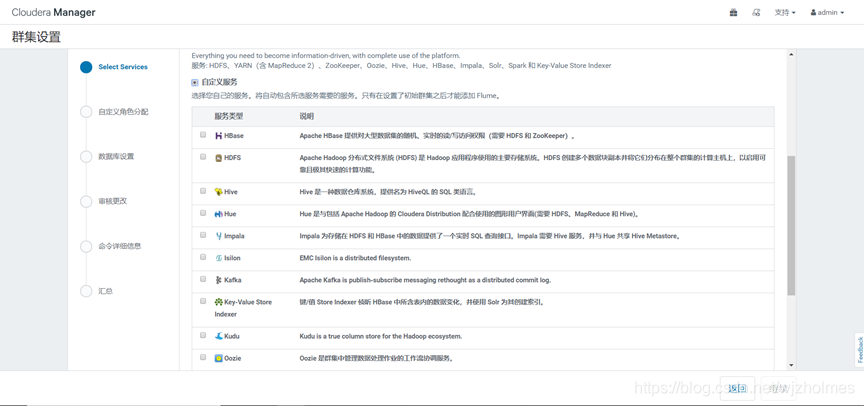Screen dimensions: 864x406
Task: Click the Key-Value Store Indexer icon
Action: coord(218,302)
